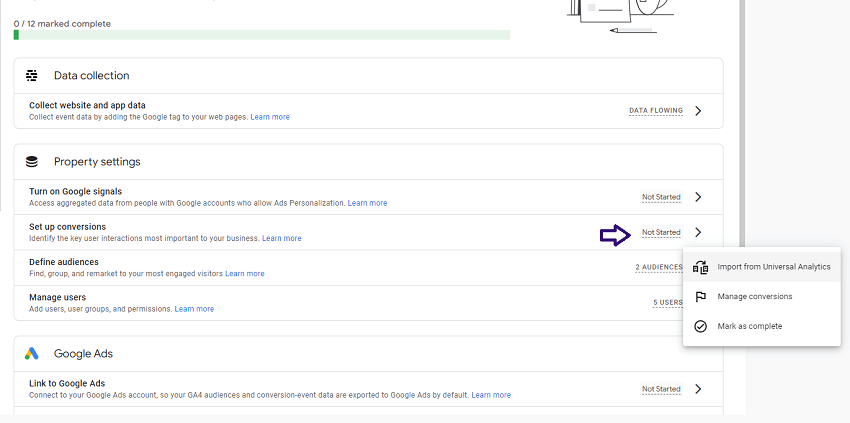Click Not Started status for Google signals
This screenshot has width=850, height=423.
[661, 197]
